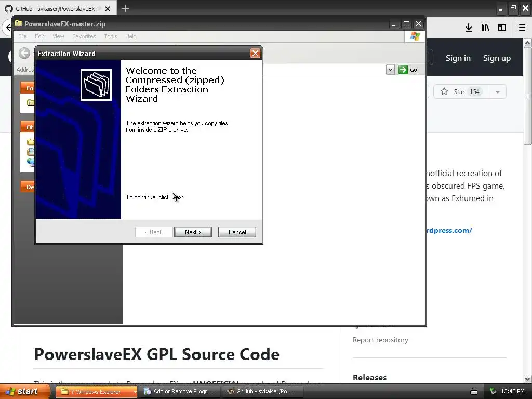
Task: Click the Firefox back arrow button
Action: coord(7,28)
